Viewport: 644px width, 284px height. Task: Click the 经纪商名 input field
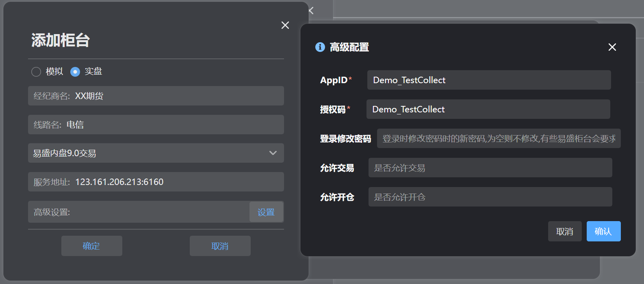[179, 96]
